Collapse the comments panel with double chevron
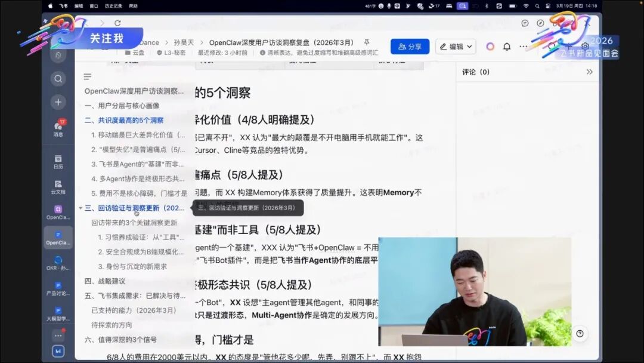Image resolution: width=644 pixels, height=363 pixels. point(589,72)
